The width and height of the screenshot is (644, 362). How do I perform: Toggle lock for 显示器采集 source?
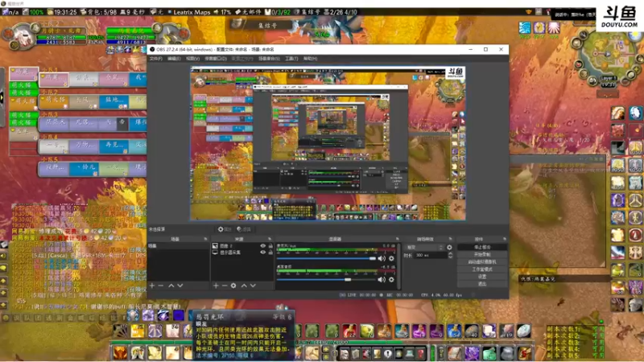tap(270, 252)
